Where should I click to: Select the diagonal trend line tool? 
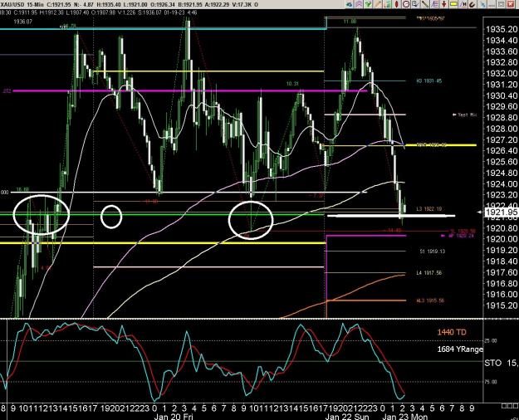click(x=425, y=4)
